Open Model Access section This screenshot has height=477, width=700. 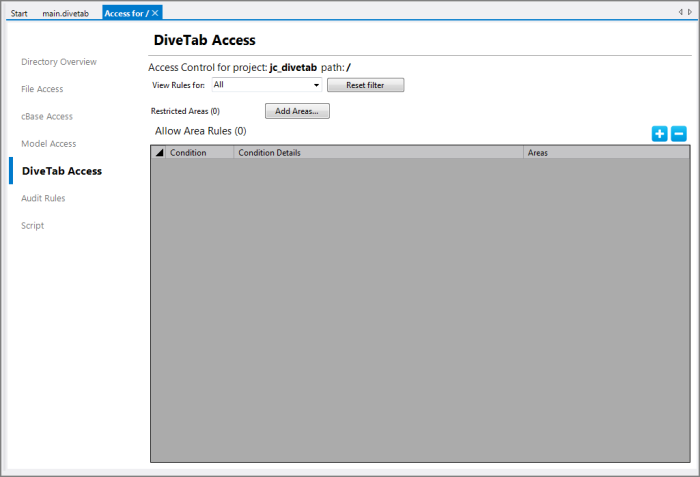[49, 143]
